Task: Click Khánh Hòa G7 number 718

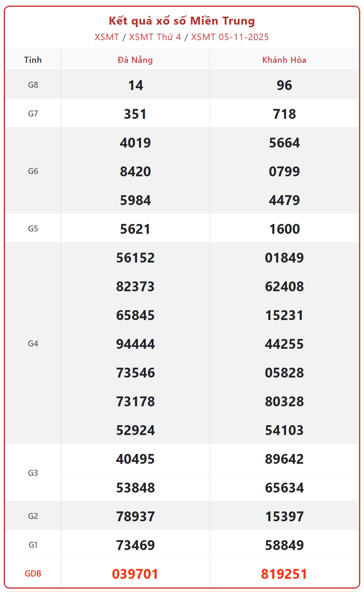Action: click(x=284, y=114)
